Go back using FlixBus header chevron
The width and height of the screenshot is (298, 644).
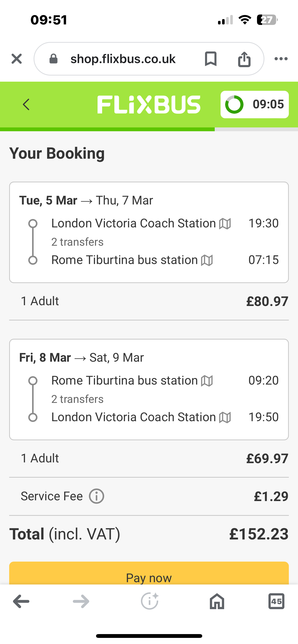[26, 104]
